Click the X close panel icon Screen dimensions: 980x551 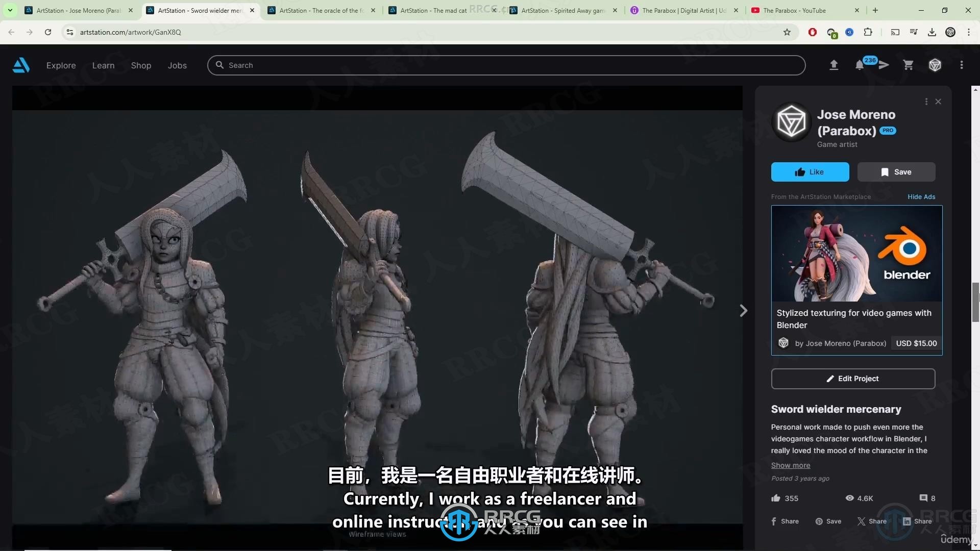pos(939,102)
